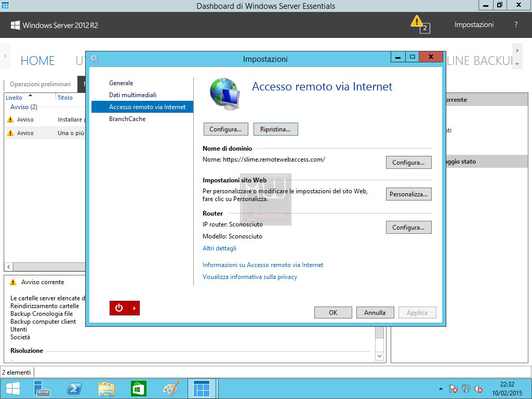Show hidden tray icons arrow
The image size is (532, 399).
[x=441, y=389]
